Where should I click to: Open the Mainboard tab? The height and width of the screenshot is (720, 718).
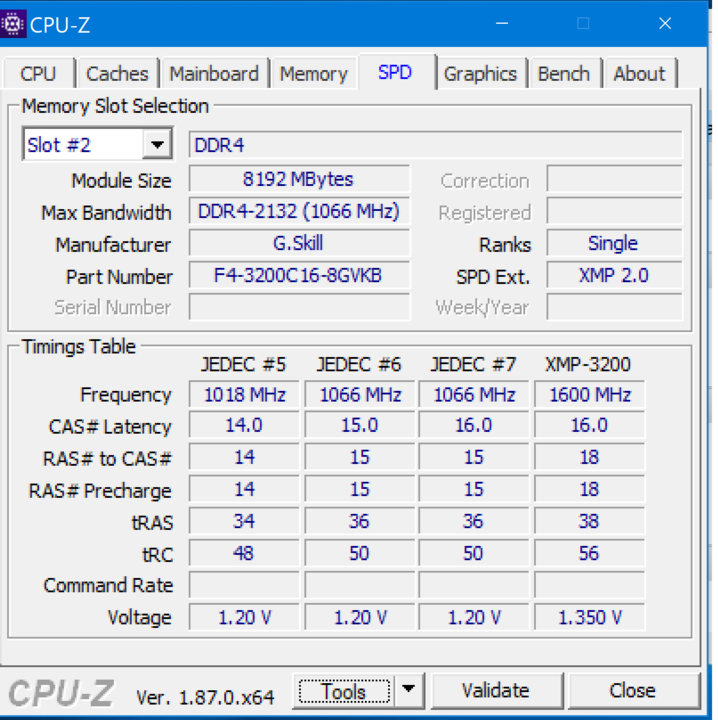[214, 73]
